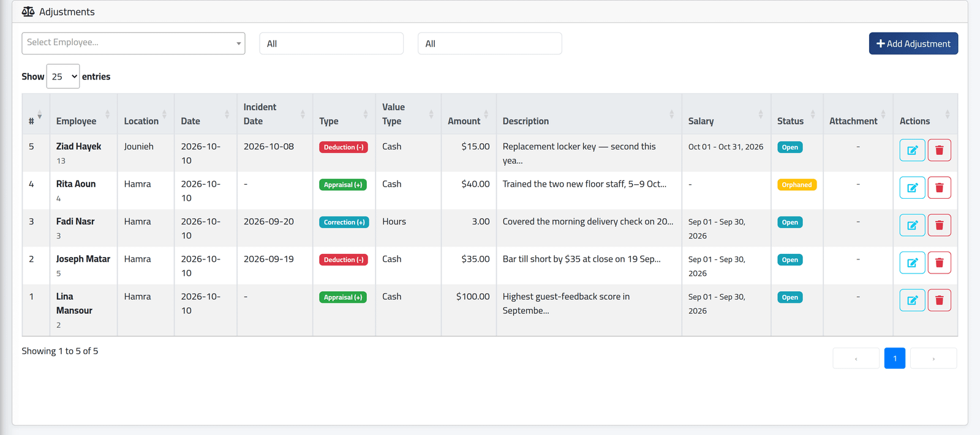Click 'Highest guest-feedback score' description
980x435 pixels.
[566, 303]
